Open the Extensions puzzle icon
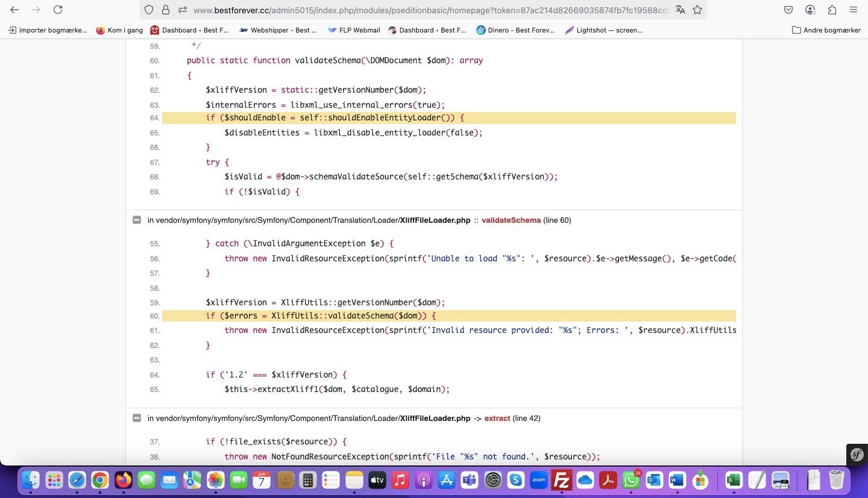 [832, 10]
